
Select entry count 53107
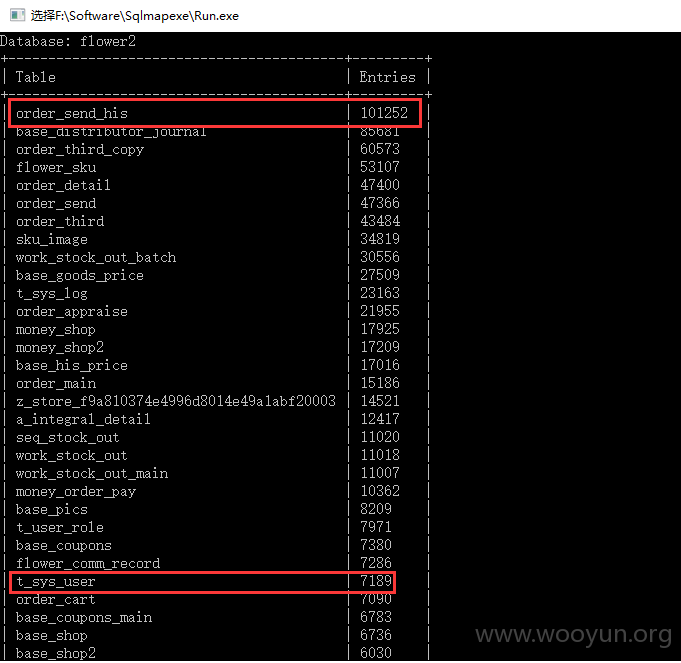tap(380, 167)
